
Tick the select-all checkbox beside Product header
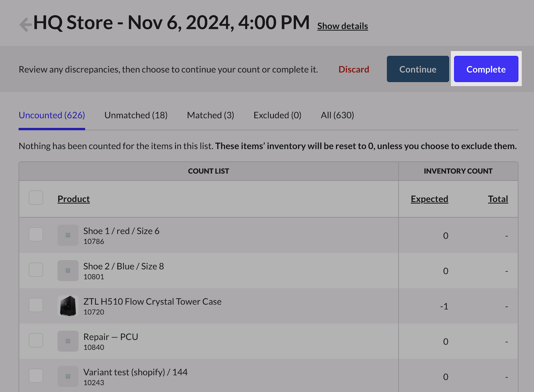(x=36, y=198)
